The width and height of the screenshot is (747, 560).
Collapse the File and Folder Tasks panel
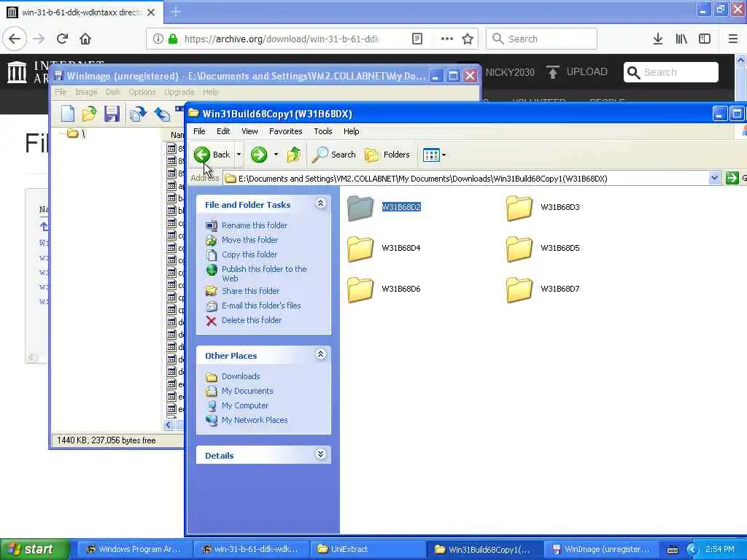[x=321, y=204]
